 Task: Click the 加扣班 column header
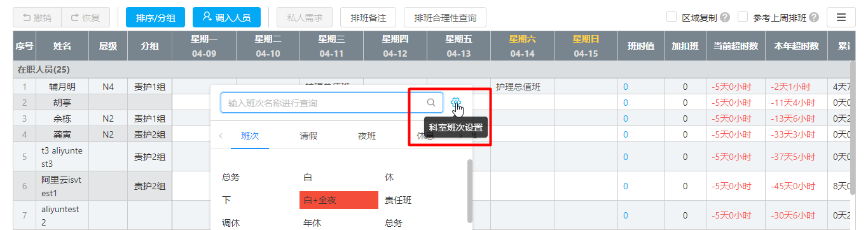(685, 47)
